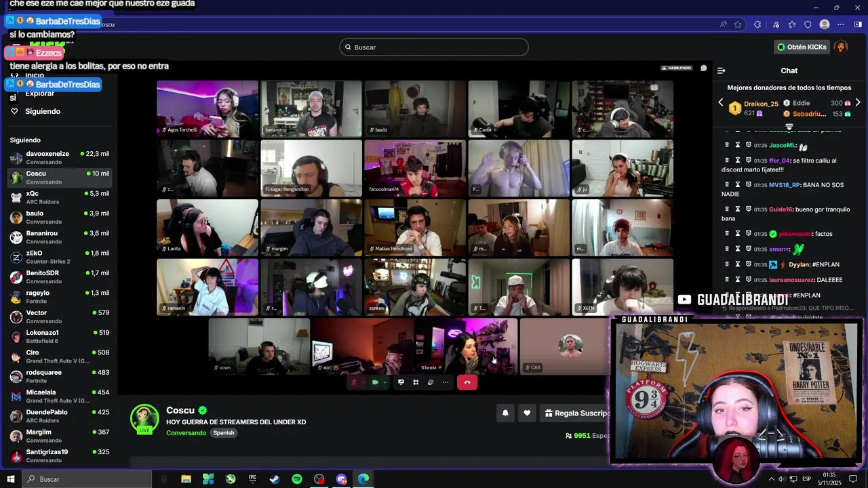Open camera options dropdown arrow
868x488 pixels.
click(384, 382)
